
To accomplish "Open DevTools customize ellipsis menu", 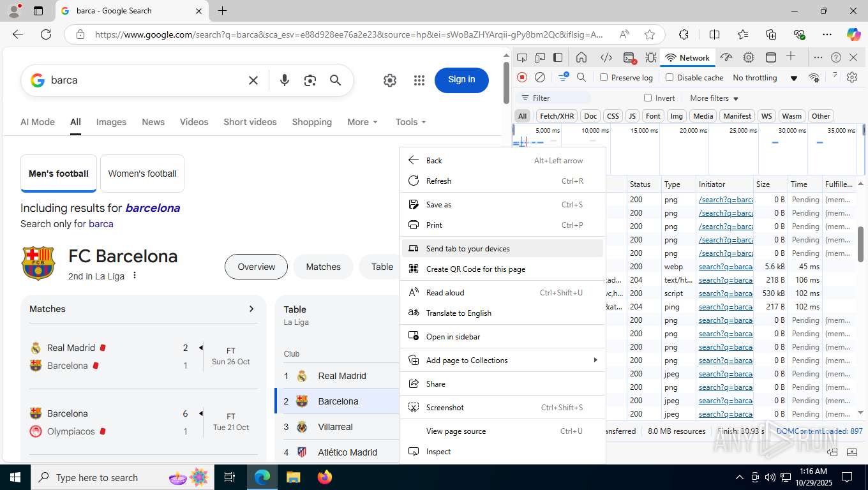I will (818, 57).
